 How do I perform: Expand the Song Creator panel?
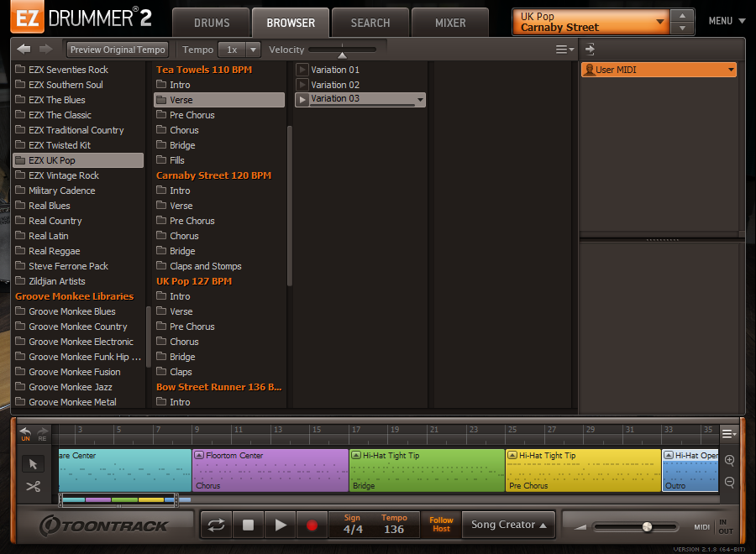pos(508,525)
